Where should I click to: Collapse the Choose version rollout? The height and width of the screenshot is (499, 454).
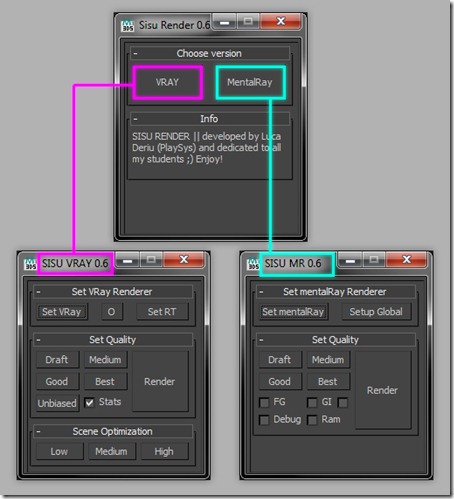(135, 53)
